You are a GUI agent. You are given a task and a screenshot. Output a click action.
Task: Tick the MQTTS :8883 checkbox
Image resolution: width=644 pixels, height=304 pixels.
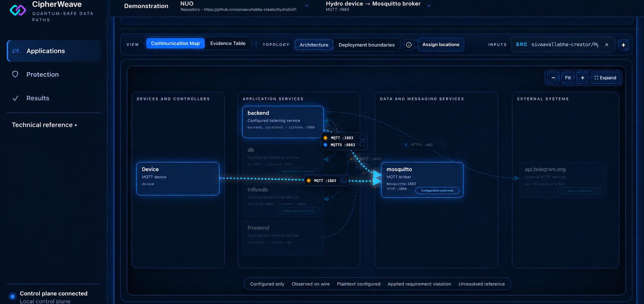tap(362, 144)
